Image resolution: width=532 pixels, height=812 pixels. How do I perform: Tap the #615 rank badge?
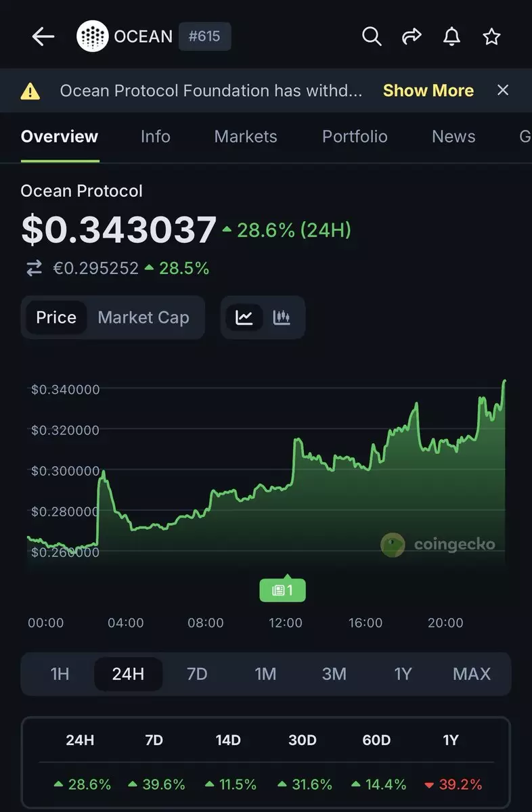[x=204, y=37]
